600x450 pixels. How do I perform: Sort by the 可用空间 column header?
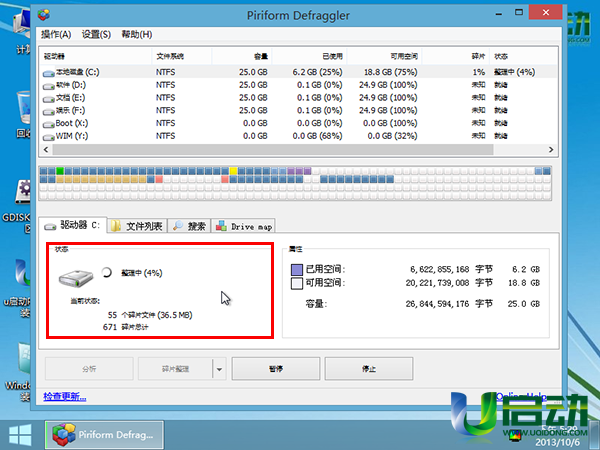pos(384,56)
